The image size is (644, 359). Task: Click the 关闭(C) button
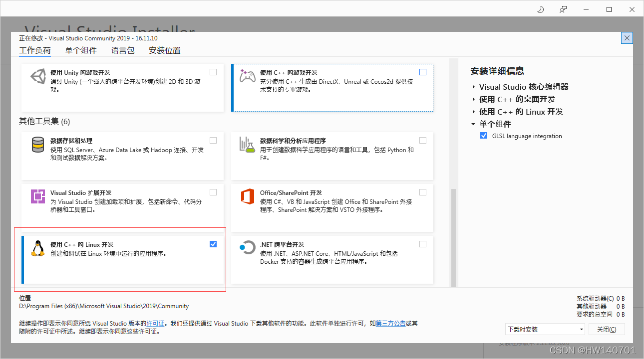(606, 330)
